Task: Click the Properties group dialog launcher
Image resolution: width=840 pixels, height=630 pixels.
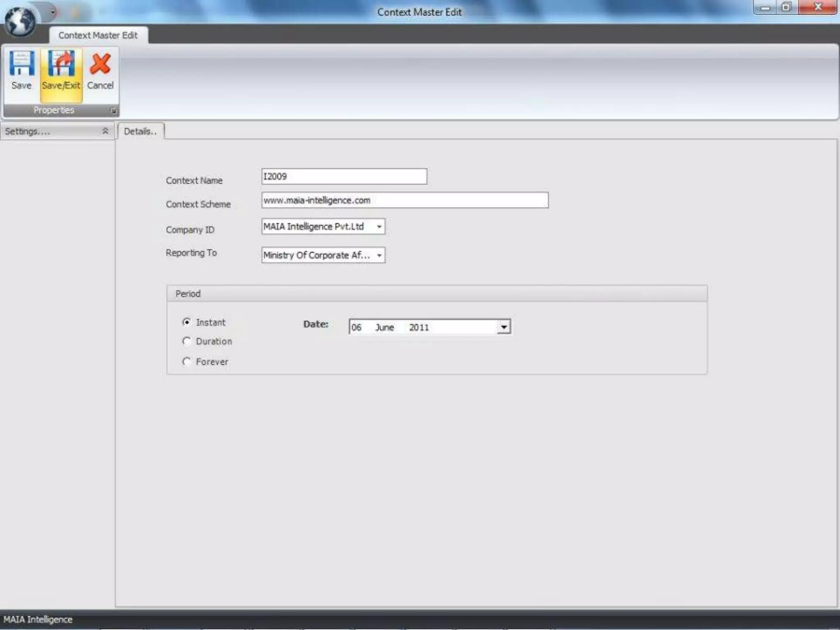Action: 113,111
